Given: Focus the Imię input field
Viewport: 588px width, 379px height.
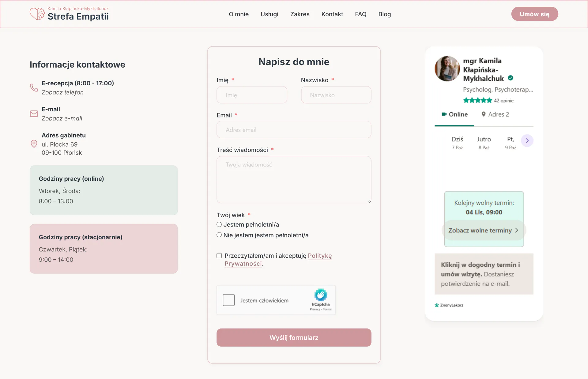Looking at the screenshot, I should 252,95.
